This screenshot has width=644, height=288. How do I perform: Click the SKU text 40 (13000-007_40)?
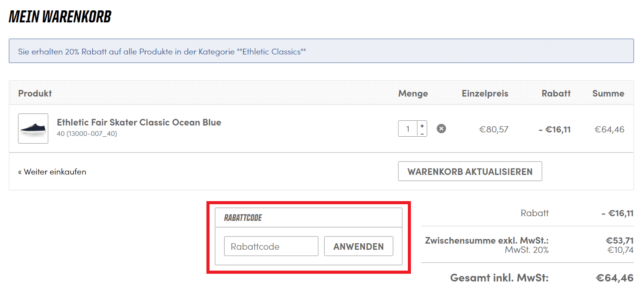pyautogui.click(x=87, y=134)
